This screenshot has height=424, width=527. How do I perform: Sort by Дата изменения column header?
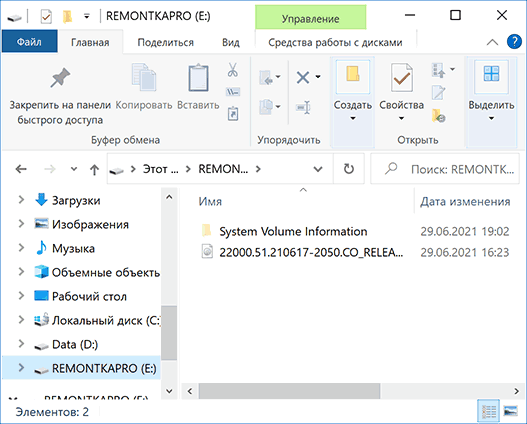pyautogui.click(x=465, y=201)
